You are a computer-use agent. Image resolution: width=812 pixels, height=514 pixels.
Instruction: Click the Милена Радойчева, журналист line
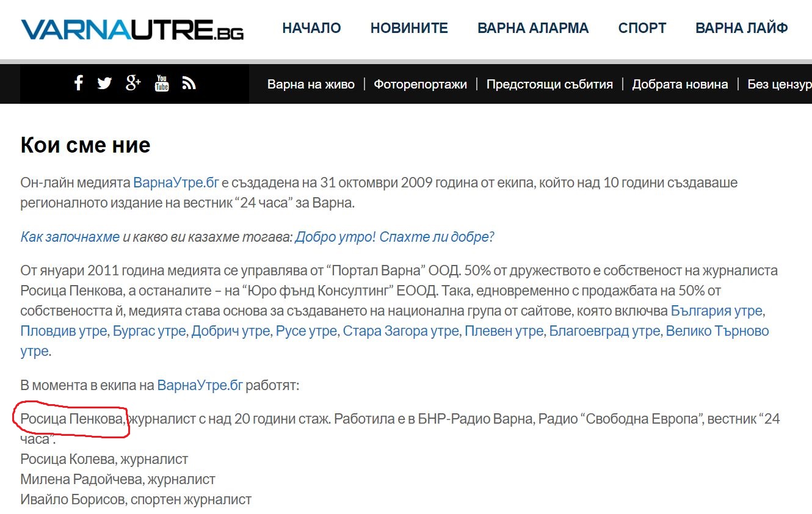(118, 479)
